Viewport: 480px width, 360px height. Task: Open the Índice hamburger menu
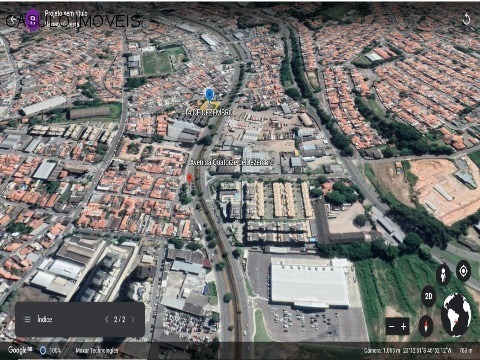point(27,319)
